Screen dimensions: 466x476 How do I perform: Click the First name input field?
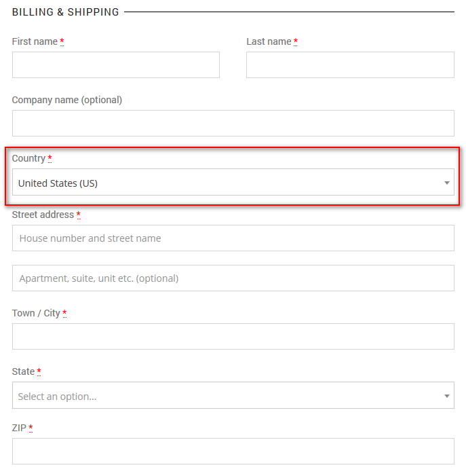point(115,65)
